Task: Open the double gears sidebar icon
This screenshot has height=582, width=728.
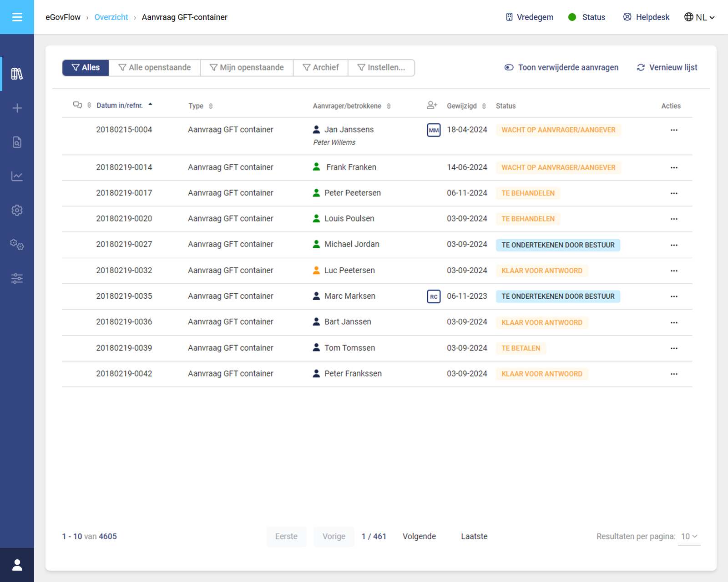Action: point(17,245)
